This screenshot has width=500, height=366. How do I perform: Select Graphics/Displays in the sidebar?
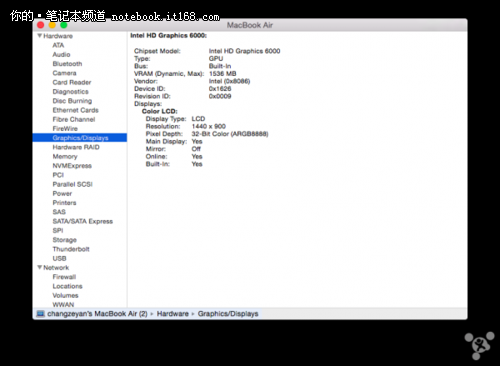click(x=80, y=138)
